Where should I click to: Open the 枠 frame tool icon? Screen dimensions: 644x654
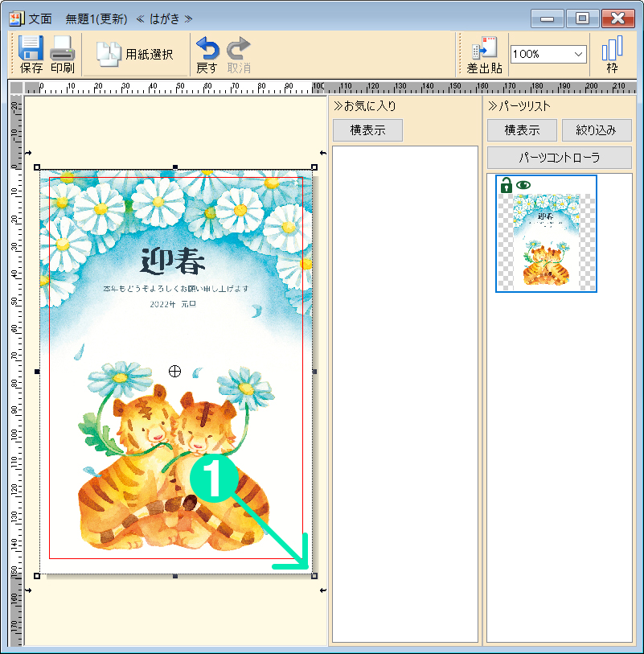(x=612, y=48)
